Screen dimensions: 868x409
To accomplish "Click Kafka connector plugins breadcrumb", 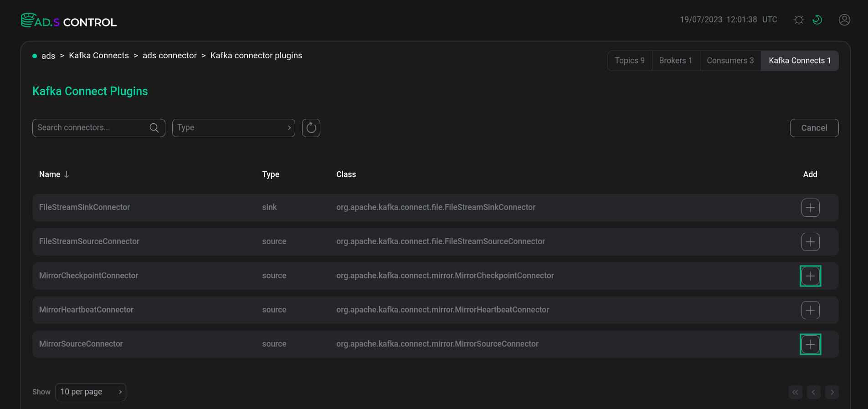I will pyautogui.click(x=256, y=56).
